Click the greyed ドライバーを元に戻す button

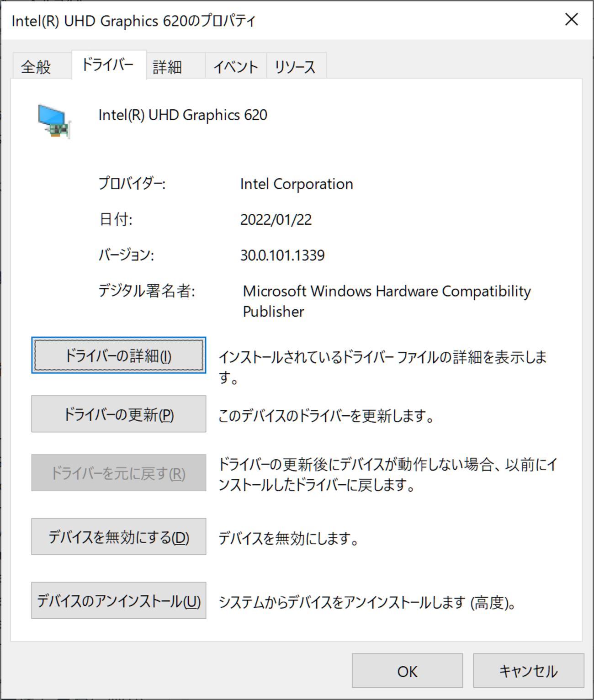(119, 473)
